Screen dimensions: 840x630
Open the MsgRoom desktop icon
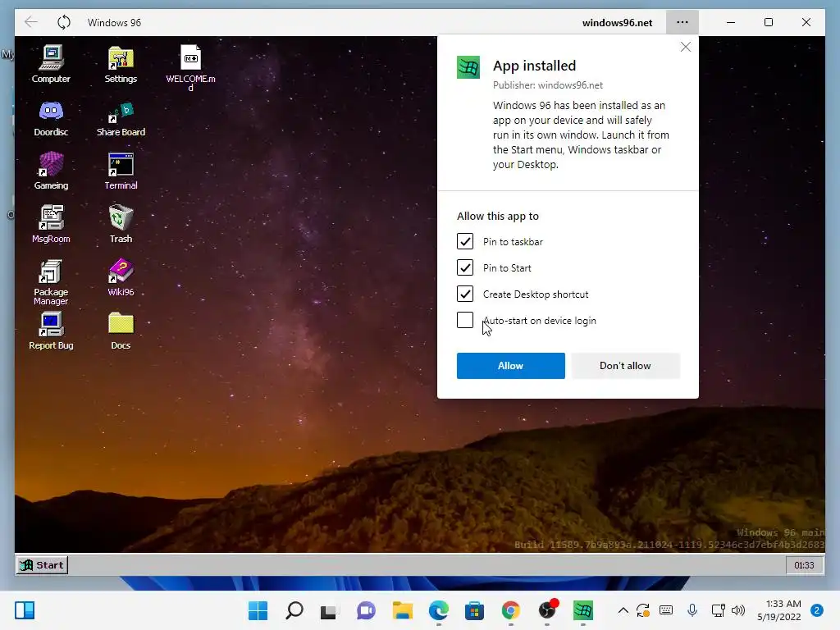pyautogui.click(x=51, y=225)
